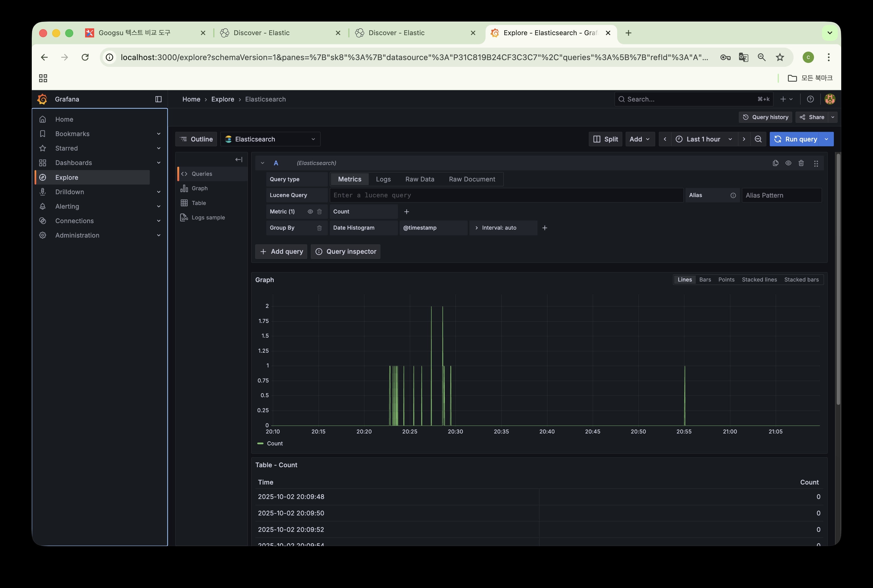Toggle the dock menu sidebar icon
Image resolution: width=873 pixels, height=588 pixels.
[x=158, y=99]
